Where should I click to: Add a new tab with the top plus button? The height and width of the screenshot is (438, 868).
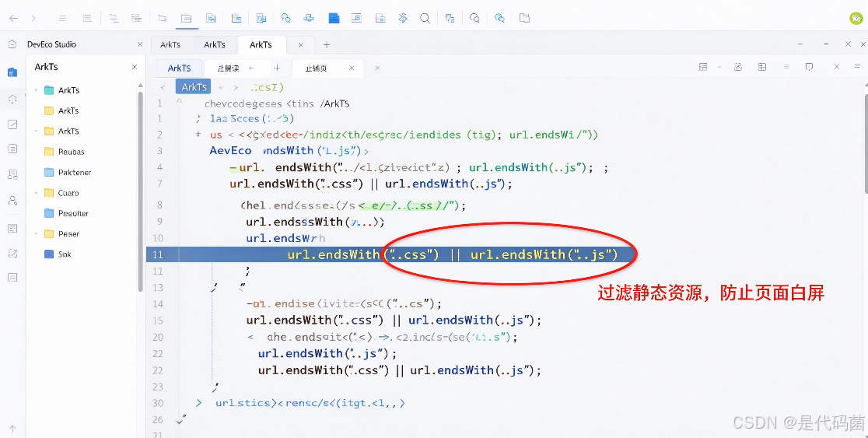[327, 44]
